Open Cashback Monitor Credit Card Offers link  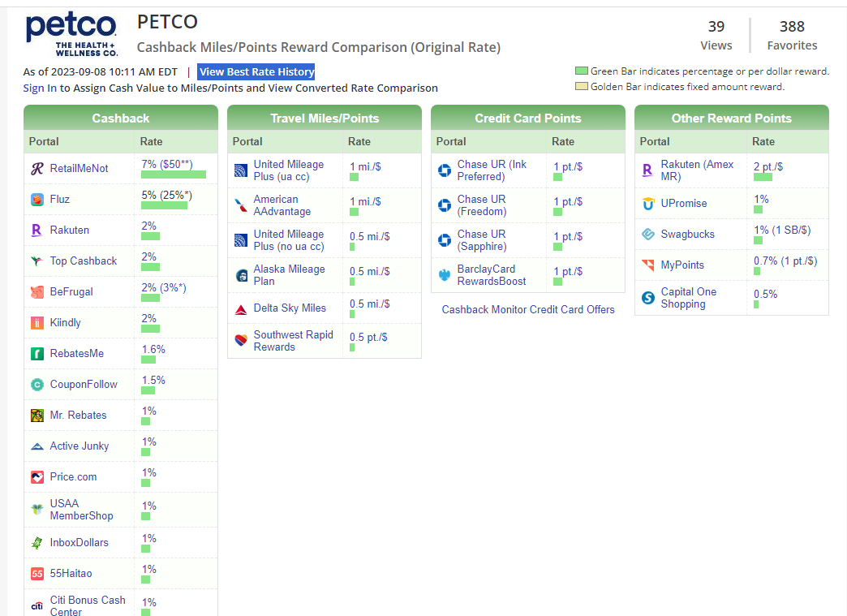tap(528, 309)
